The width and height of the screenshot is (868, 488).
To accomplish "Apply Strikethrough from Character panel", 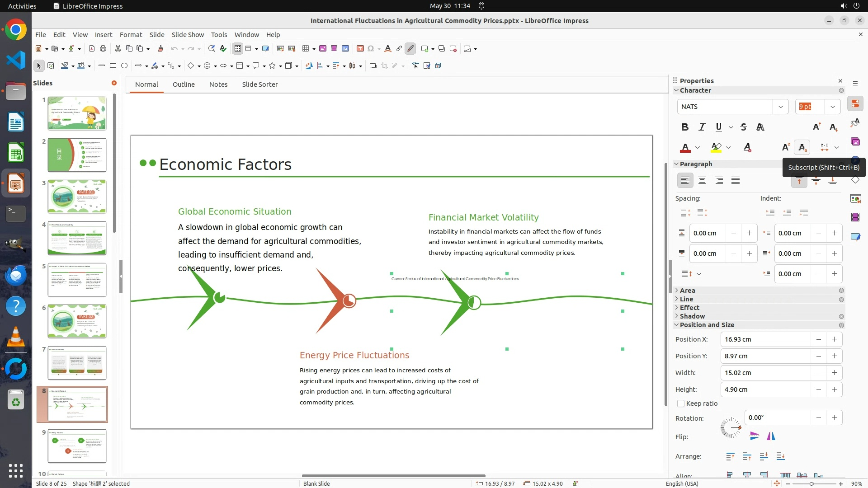I will click(x=744, y=127).
